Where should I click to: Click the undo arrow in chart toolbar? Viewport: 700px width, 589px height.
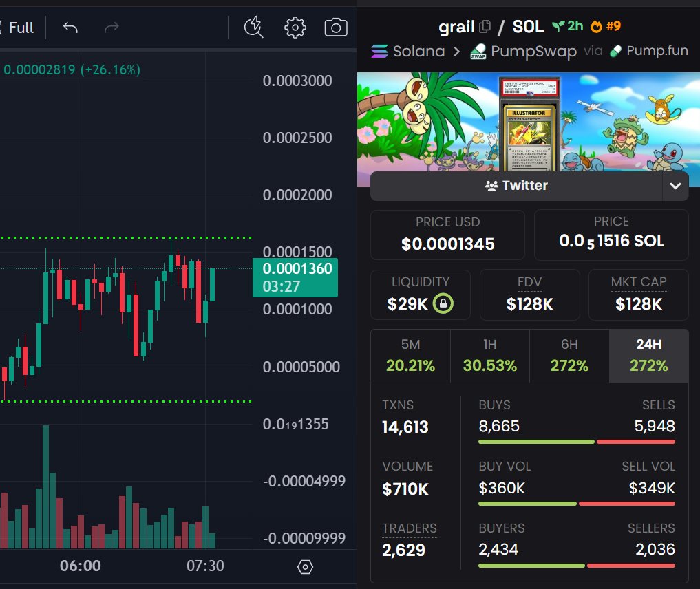coord(70,28)
